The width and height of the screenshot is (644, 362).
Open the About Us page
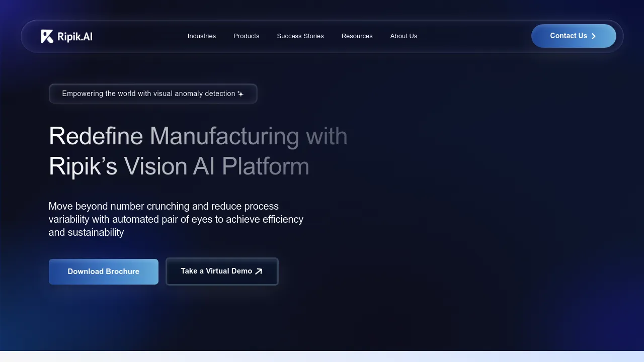click(404, 36)
